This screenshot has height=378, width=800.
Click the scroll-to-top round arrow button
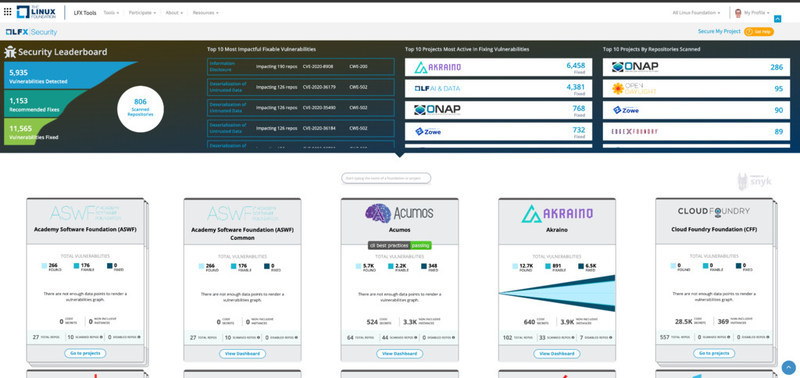click(x=788, y=367)
